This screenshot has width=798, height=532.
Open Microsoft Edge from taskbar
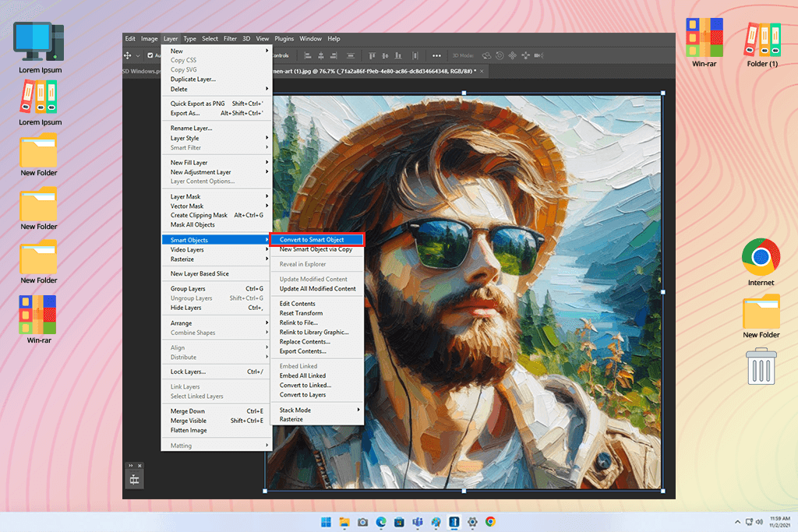point(381,523)
